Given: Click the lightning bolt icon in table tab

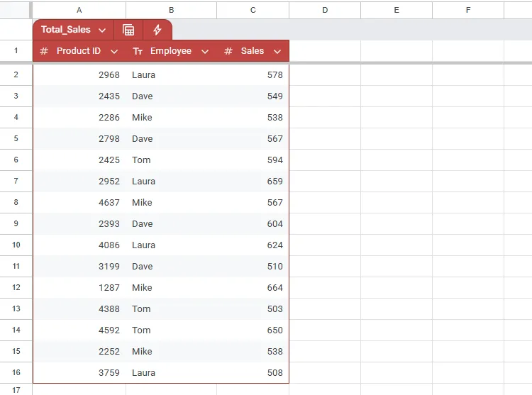Looking at the screenshot, I should click(157, 30).
